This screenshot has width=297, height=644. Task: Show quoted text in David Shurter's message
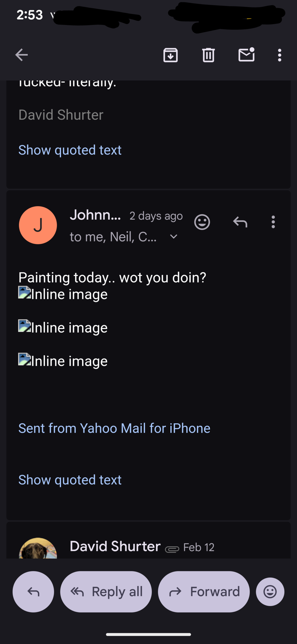(x=70, y=150)
